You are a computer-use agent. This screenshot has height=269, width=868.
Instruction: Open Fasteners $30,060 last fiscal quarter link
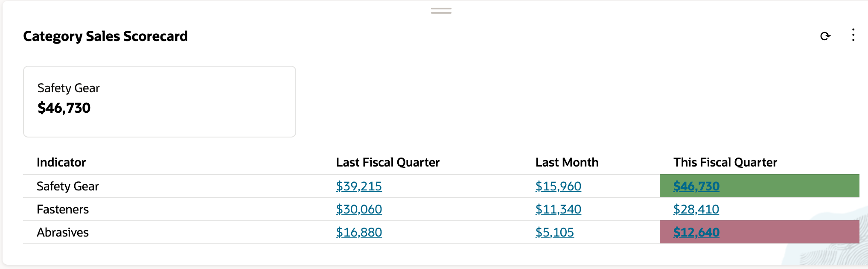(359, 209)
